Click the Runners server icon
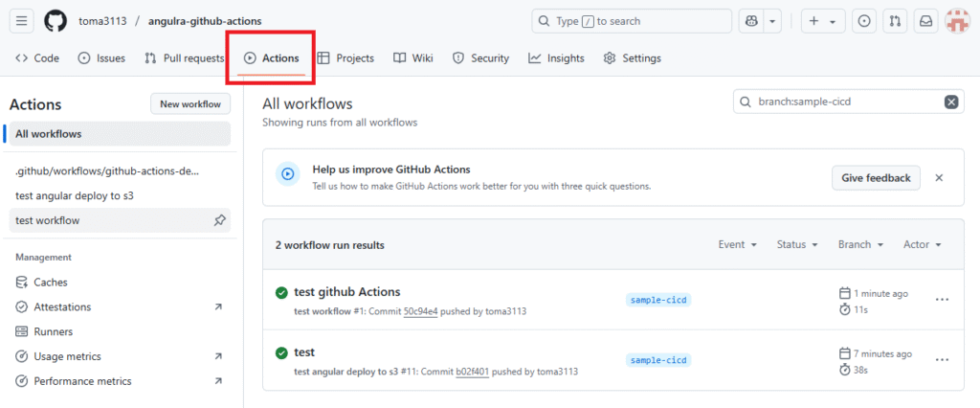Viewport: 980px width, 408px height. coord(22,331)
